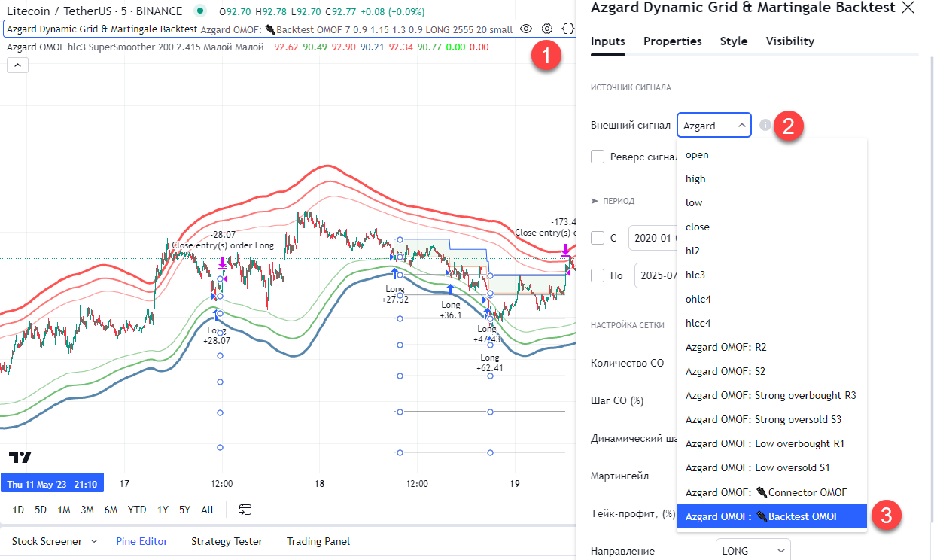Select high from source list
The width and height of the screenshot is (934, 560).
(772, 178)
